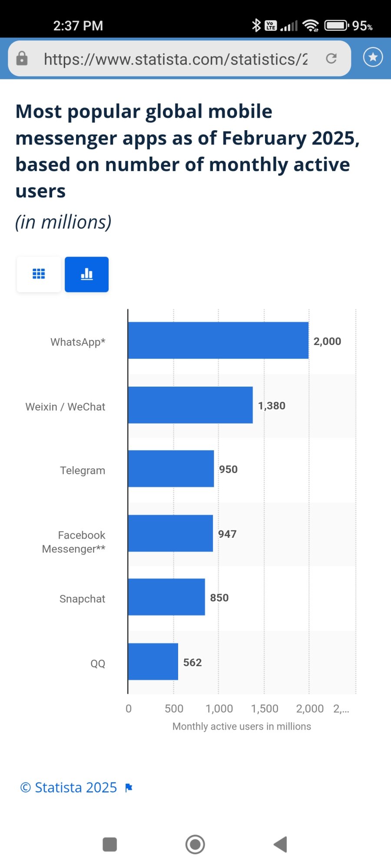Tap the battery indicator in status bar
Image resolution: width=391 pixels, height=868 pixels.
click(x=337, y=26)
